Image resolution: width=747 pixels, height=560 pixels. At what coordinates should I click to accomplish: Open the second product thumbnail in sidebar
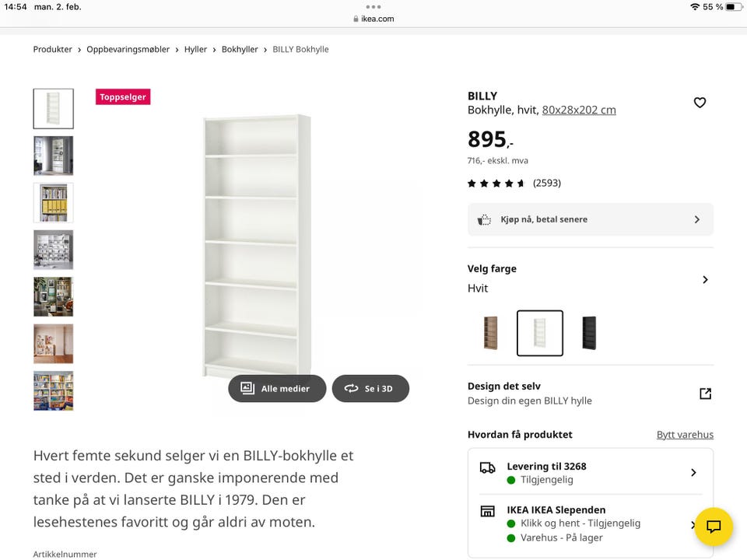coord(53,155)
